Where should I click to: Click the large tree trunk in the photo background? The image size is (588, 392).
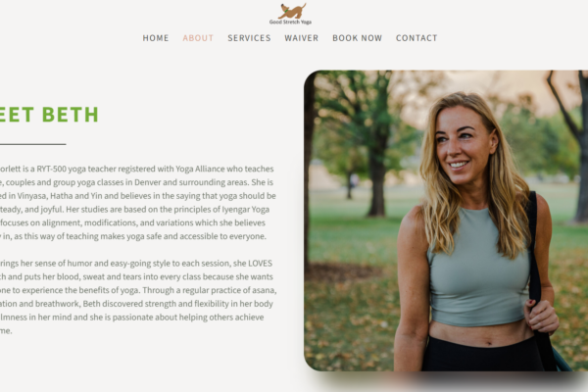pos(377,175)
